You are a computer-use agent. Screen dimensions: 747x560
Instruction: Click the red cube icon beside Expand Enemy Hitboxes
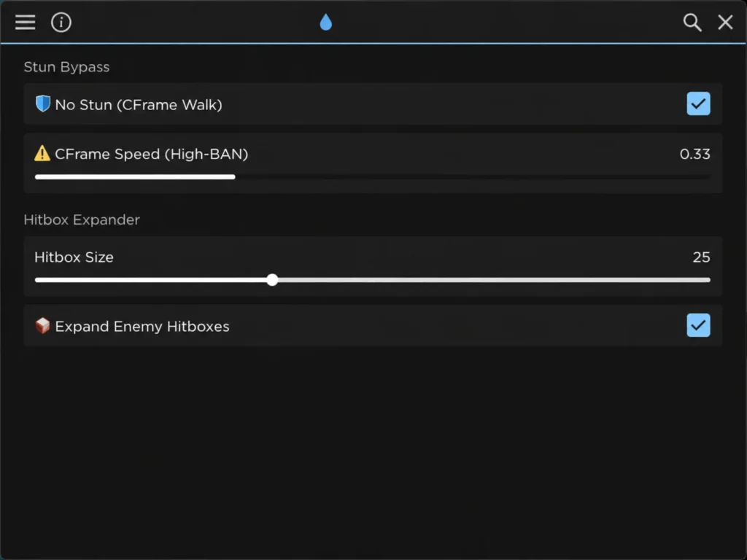[43, 326]
